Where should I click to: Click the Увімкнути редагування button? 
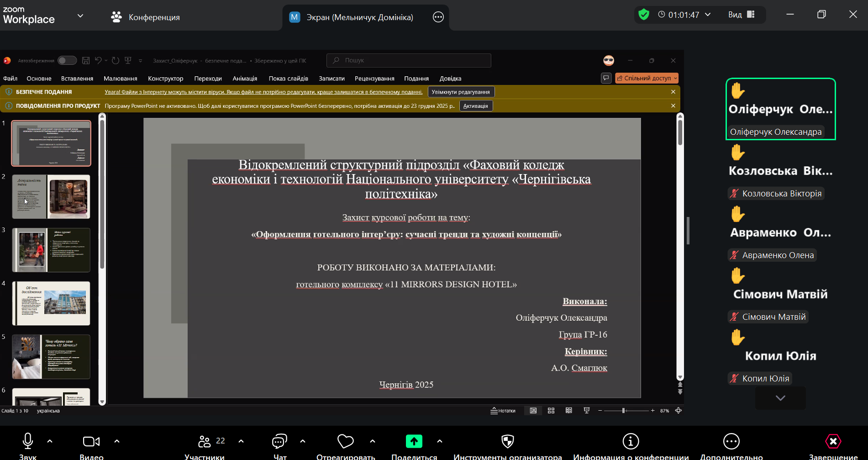pos(461,92)
